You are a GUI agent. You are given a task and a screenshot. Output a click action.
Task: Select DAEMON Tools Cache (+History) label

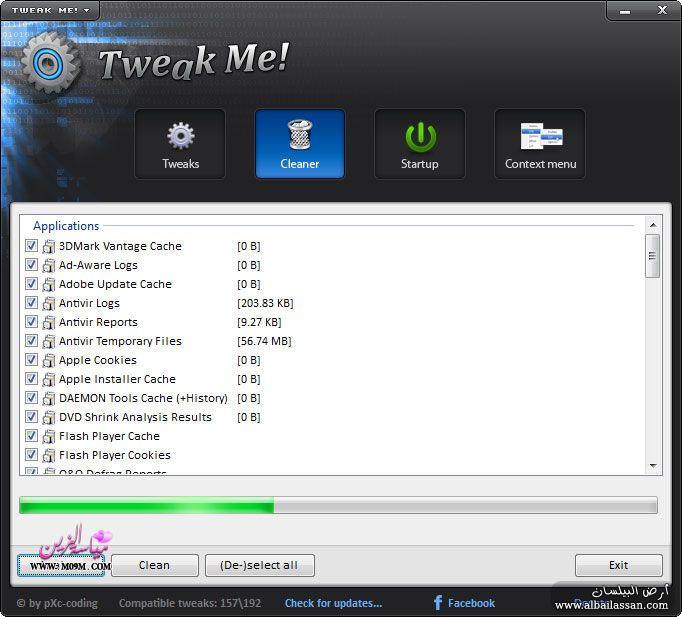coord(143,398)
